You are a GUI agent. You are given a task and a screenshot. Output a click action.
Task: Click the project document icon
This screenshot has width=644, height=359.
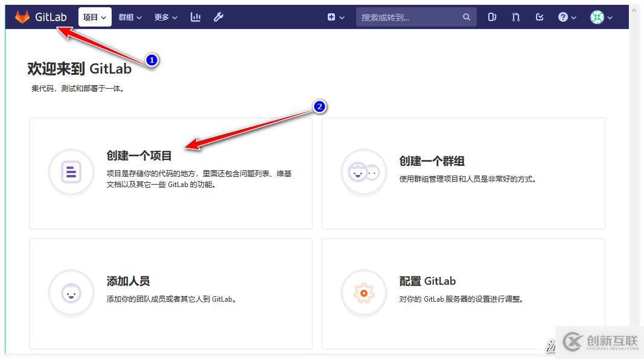[x=71, y=172]
